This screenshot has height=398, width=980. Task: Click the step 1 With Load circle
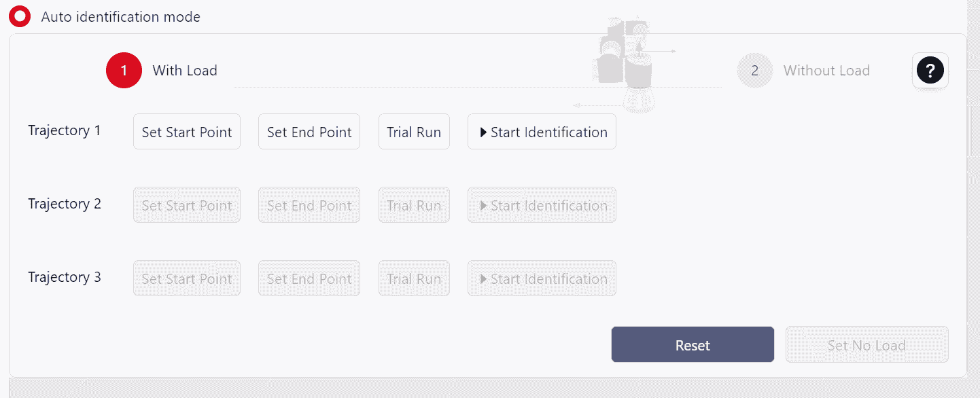tap(124, 71)
